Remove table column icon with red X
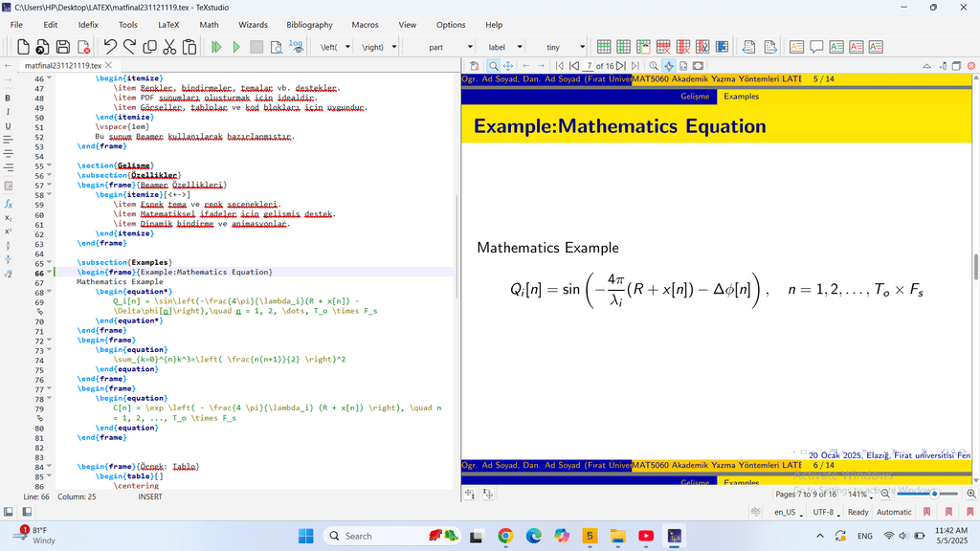Image resolution: width=980 pixels, height=551 pixels. (683, 47)
